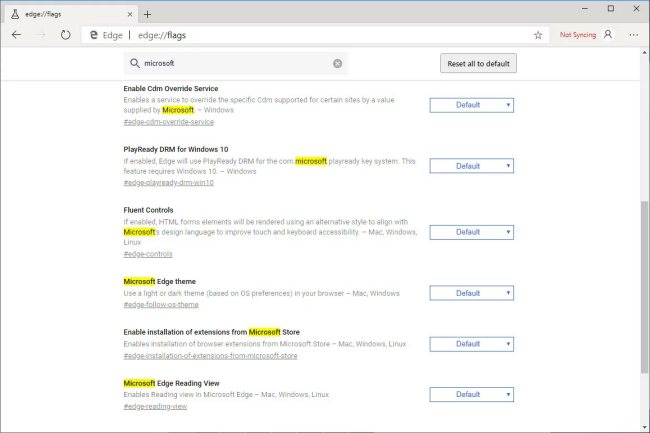Click the address bar showing edge://flags
650x433 pixels.
[315, 35]
